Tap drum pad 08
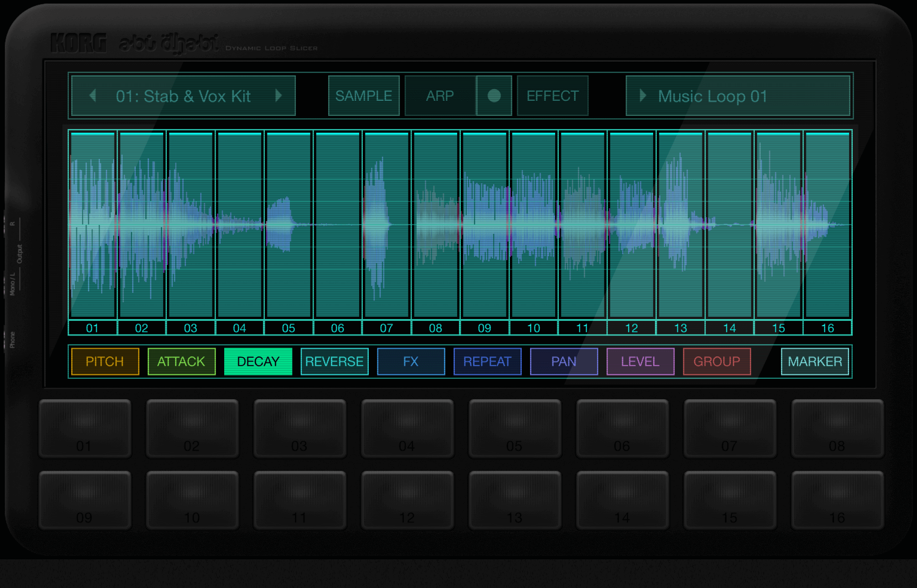This screenshot has width=917, height=588. tap(837, 428)
